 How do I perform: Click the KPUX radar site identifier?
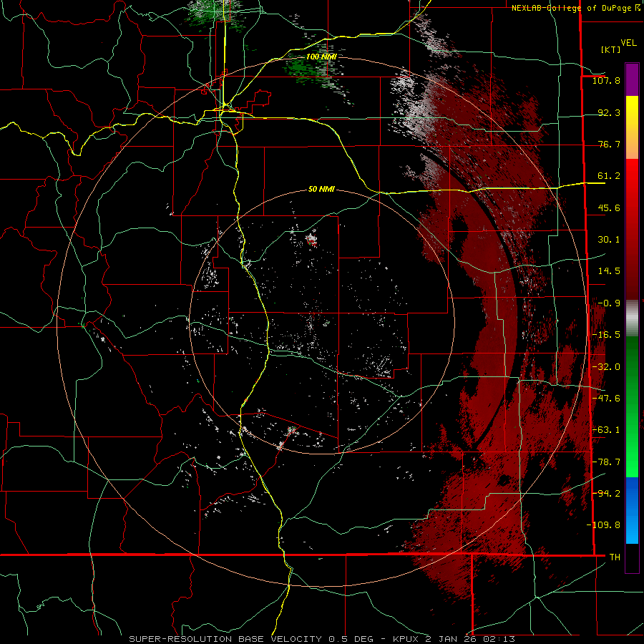click(406, 639)
